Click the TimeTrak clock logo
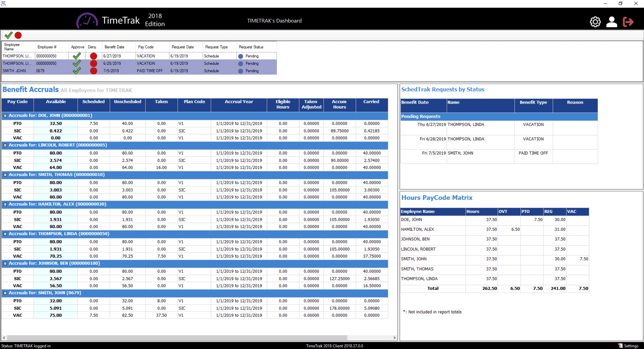This screenshot has width=644, height=349. (87, 20)
